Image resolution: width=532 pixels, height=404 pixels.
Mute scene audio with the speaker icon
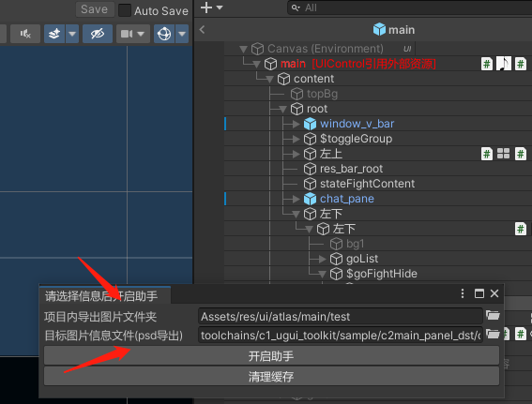(x=25, y=34)
